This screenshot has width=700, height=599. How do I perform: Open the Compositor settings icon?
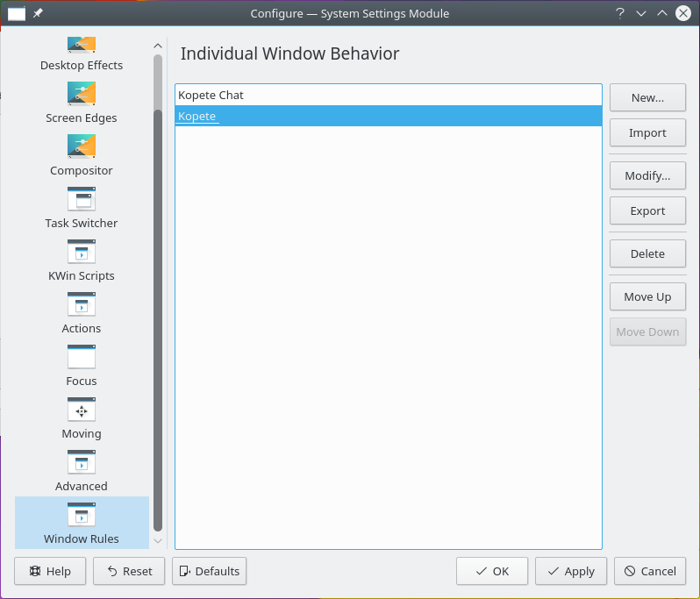coord(82,146)
